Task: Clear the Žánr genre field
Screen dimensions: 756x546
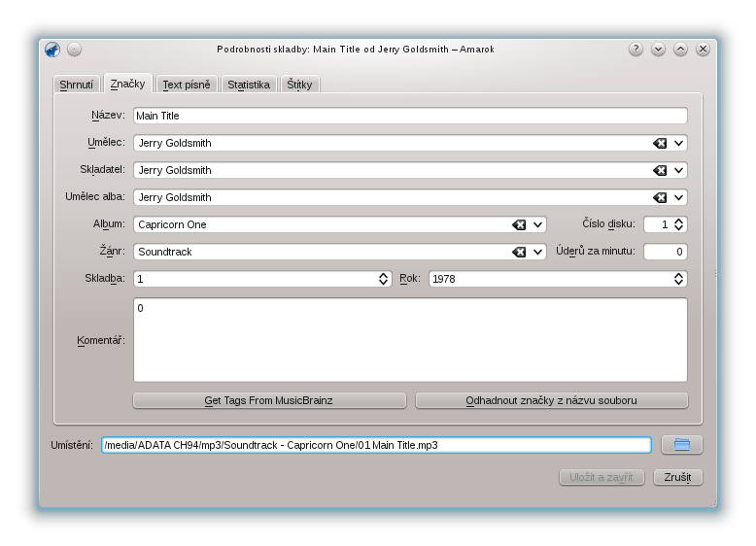Action: [x=519, y=252]
